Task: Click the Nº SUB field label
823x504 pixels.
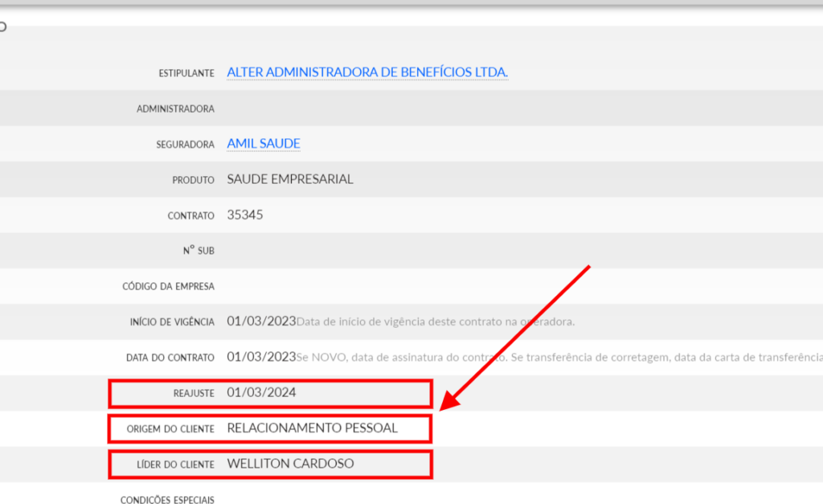Action: pyautogui.click(x=199, y=251)
